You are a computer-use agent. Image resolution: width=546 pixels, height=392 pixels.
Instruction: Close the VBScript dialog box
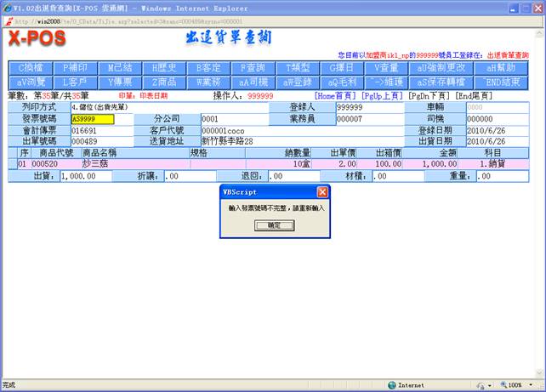point(322,192)
